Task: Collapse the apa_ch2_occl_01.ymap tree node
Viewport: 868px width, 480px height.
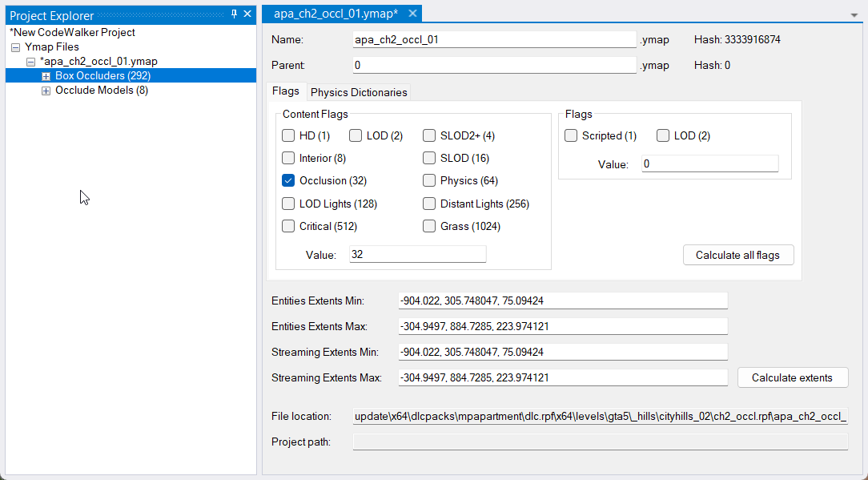Action: coord(30,62)
